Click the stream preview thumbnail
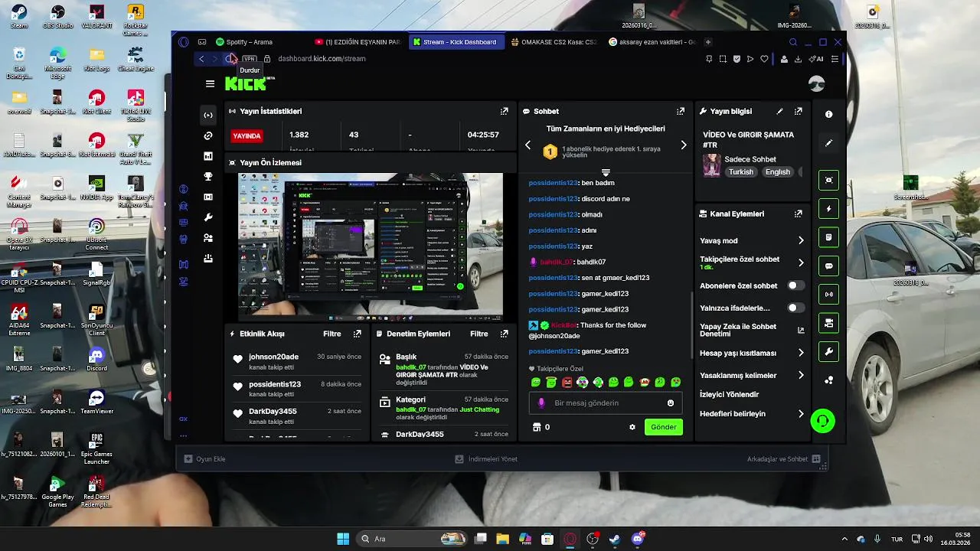This screenshot has height=551, width=980. (371, 246)
